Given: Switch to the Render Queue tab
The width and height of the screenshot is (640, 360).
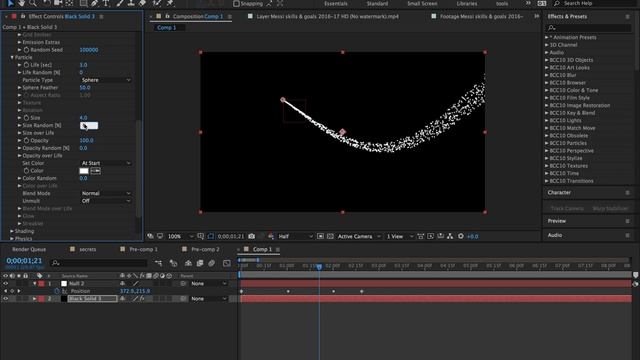Looking at the screenshot, I should click(29, 249).
